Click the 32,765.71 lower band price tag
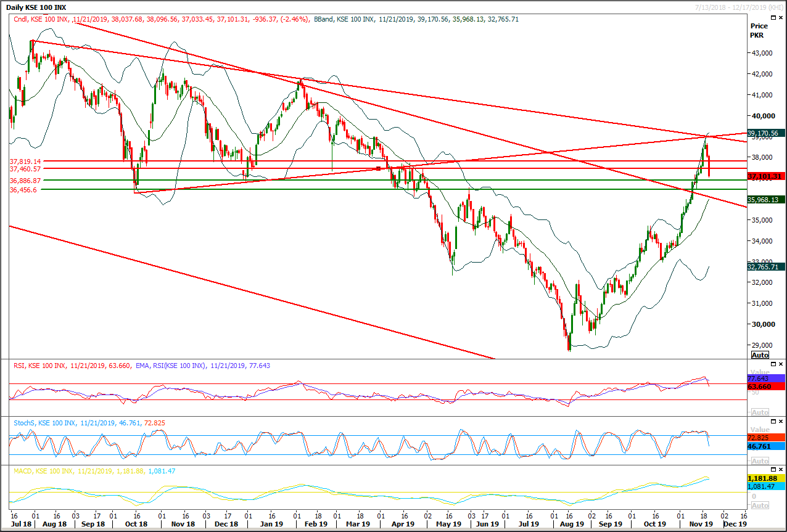This screenshot has width=787, height=532. (766, 267)
